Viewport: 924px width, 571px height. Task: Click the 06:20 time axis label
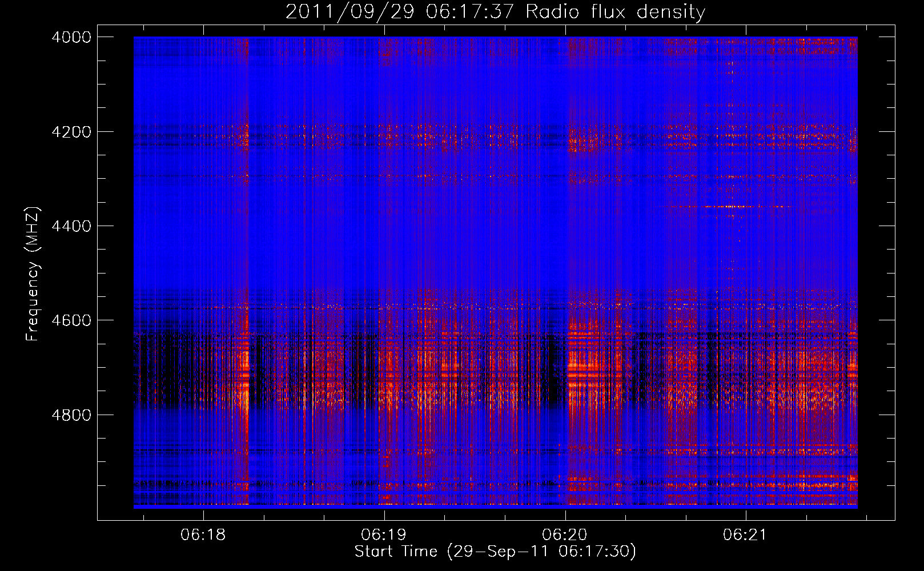[x=565, y=535]
